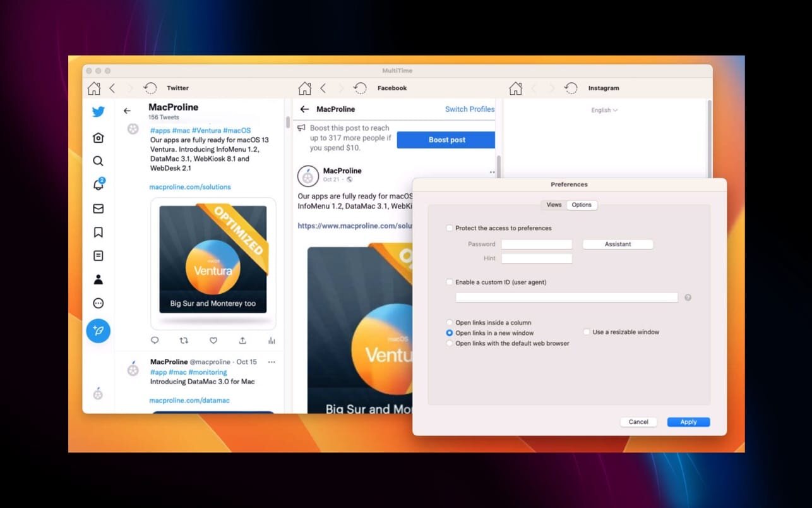Image resolution: width=812 pixels, height=508 pixels.
Task: Enable Protect the access to preferences
Action: 450,228
